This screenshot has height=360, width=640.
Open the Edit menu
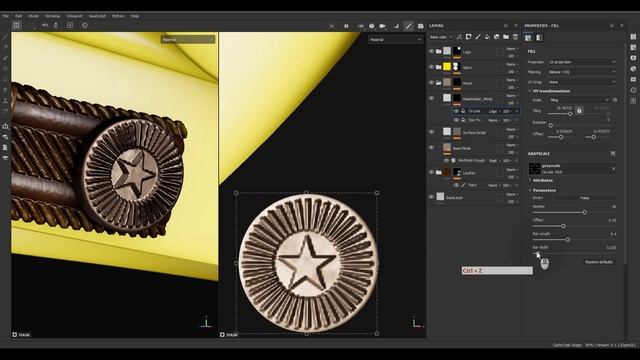(x=18, y=16)
